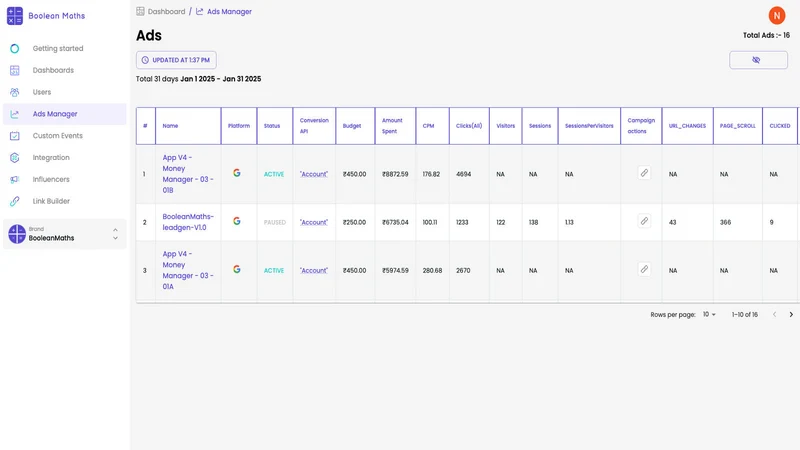The height and width of the screenshot is (450, 800).
Task: Go to next page of ads
Action: 791,315
